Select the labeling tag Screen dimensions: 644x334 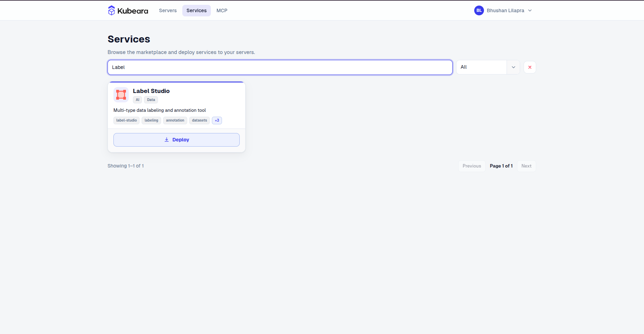click(x=151, y=121)
